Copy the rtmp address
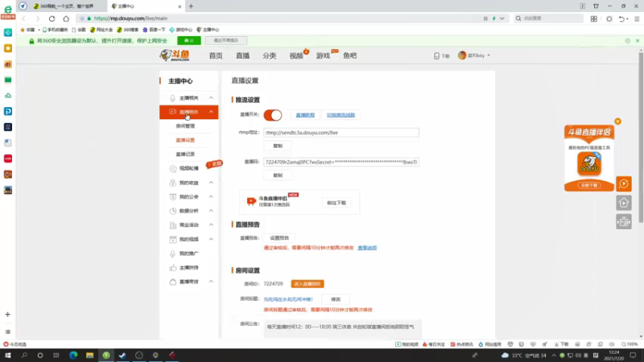The width and height of the screenshot is (644, 362). 278,146
